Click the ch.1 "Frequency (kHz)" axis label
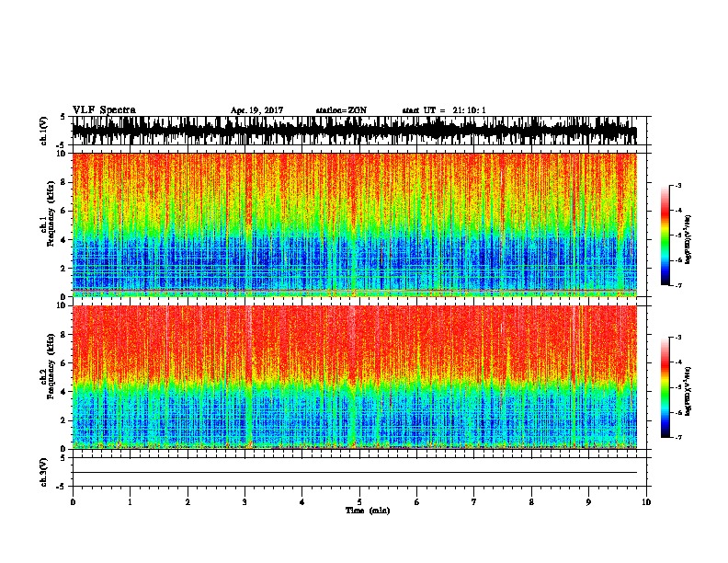728x563 pixels. 51,214
